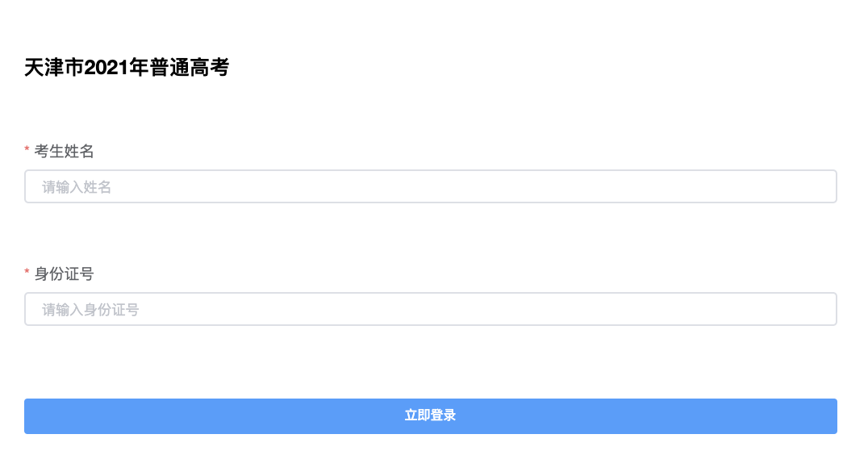The height and width of the screenshot is (476, 868).
Task: Focus the 身份证号 input field
Action: [430, 309]
